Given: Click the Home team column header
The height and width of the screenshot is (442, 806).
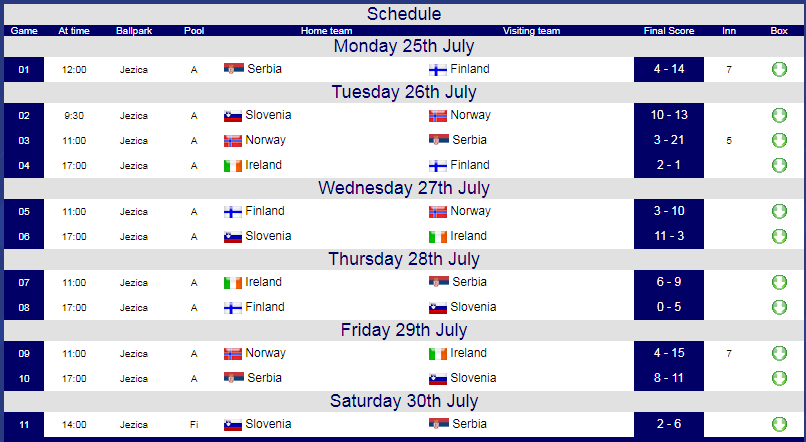Looking at the screenshot, I should pyautogui.click(x=326, y=31).
